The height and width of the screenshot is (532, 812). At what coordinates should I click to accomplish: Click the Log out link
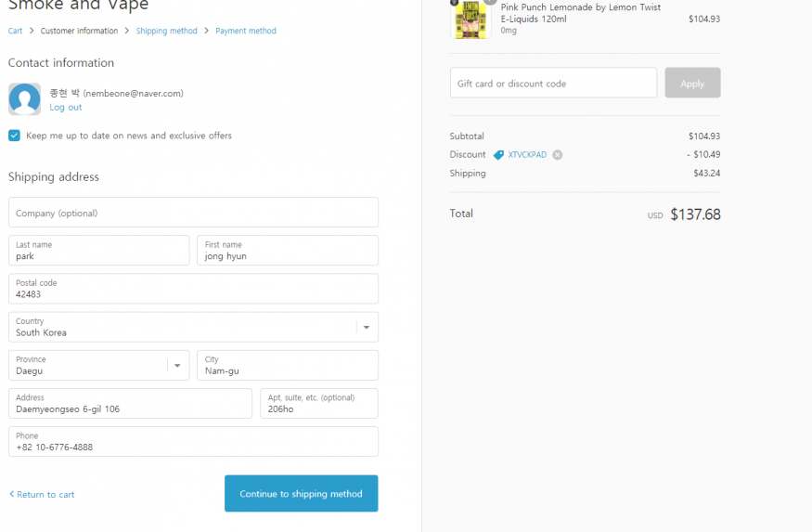click(66, 108)
